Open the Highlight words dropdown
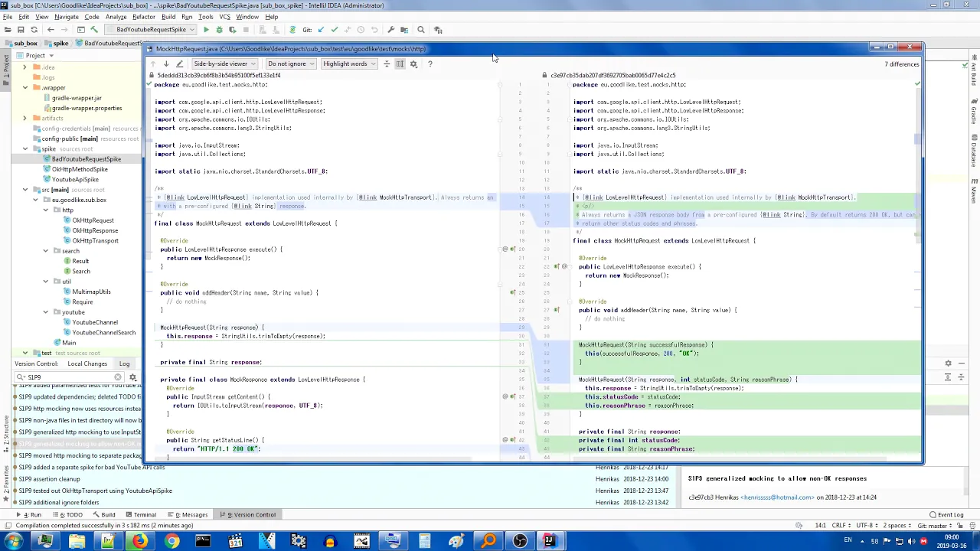 (x=348, y=64)
